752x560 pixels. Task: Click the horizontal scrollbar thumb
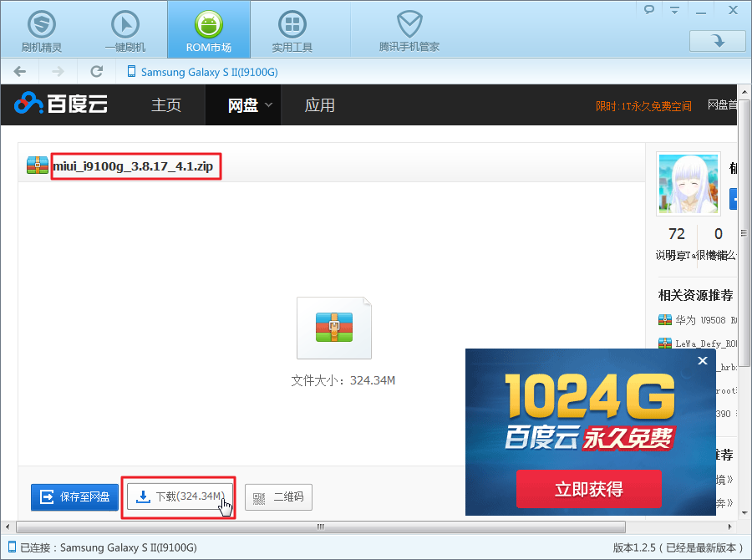[321, 527]
